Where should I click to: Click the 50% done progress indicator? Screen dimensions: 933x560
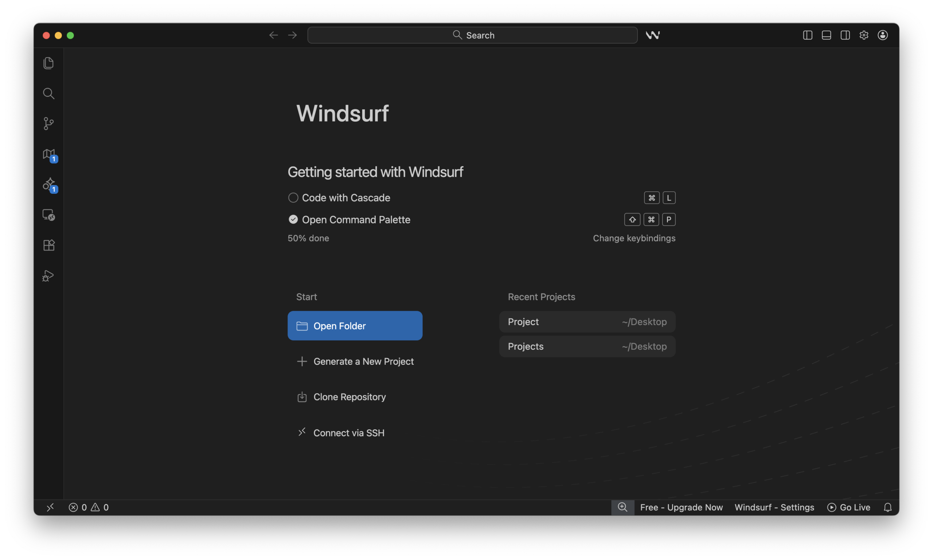[308, 238]
